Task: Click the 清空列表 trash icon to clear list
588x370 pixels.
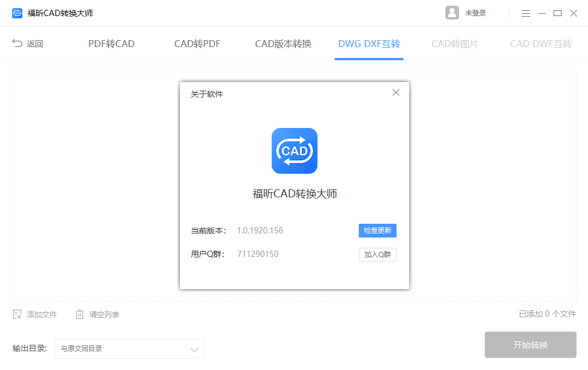Action: click(x=79, y=314)
